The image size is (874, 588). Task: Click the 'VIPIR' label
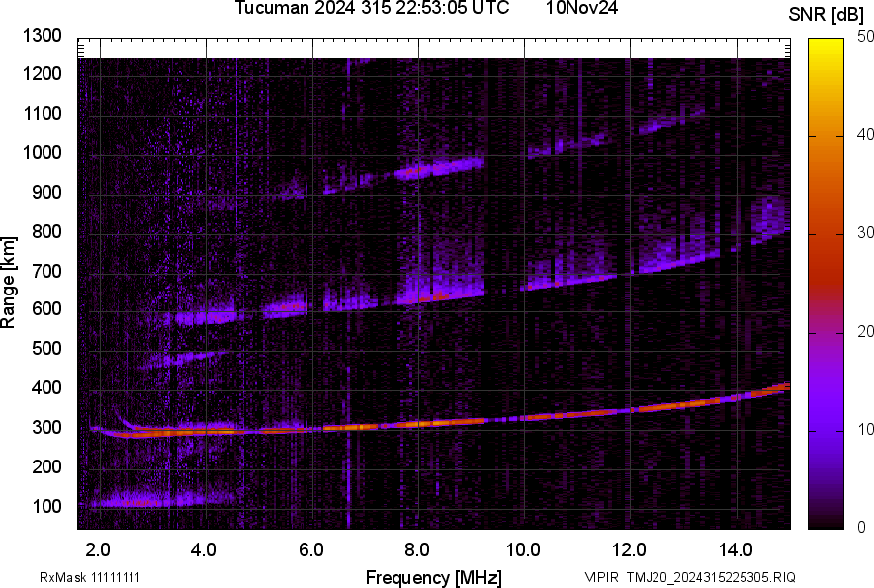602,577
